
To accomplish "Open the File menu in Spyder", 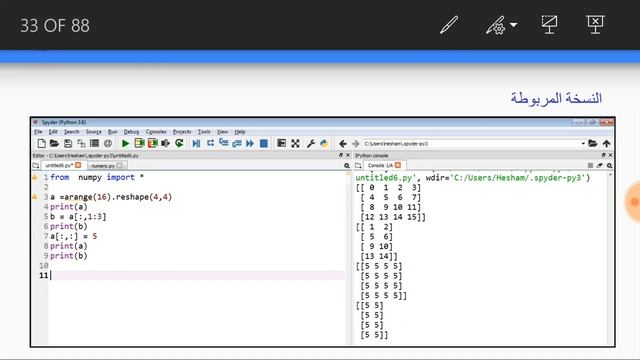I will click(38, 132).
